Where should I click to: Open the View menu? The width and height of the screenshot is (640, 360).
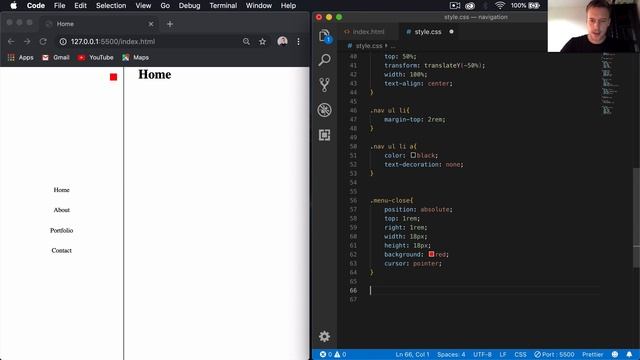point(143,6)
